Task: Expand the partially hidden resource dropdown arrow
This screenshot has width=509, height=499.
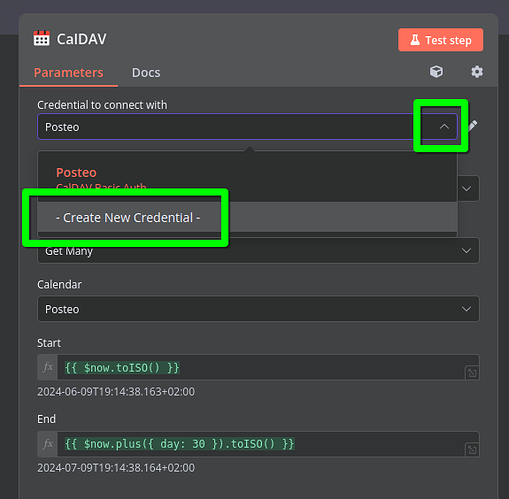Action: (x=466, y=189)
